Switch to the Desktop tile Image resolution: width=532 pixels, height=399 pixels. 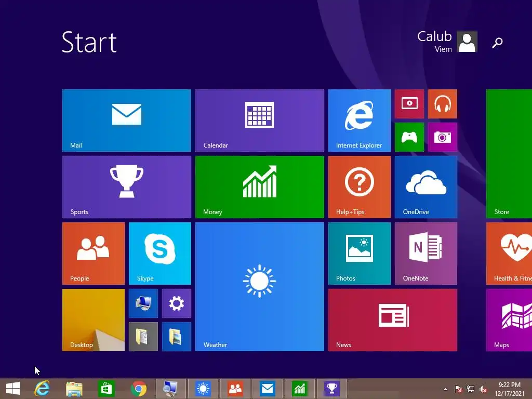tap(94, 320)
